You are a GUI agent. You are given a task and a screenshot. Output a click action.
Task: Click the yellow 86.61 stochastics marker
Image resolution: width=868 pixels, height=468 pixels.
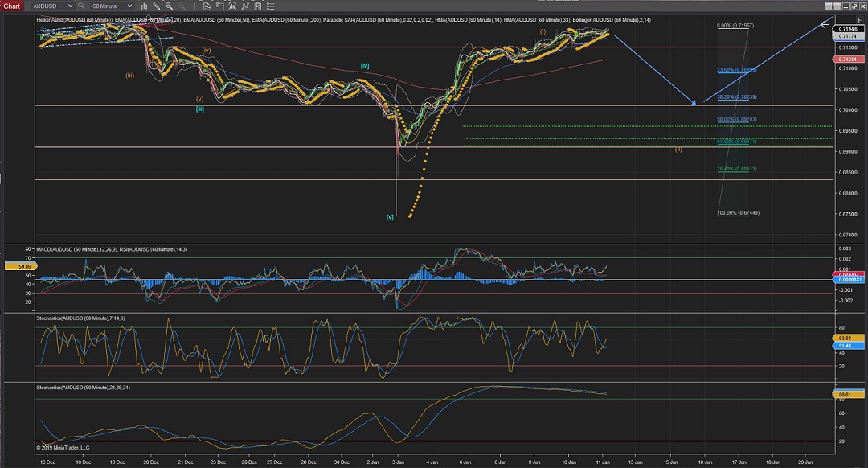pyautogui.click(x=848, y=395)
